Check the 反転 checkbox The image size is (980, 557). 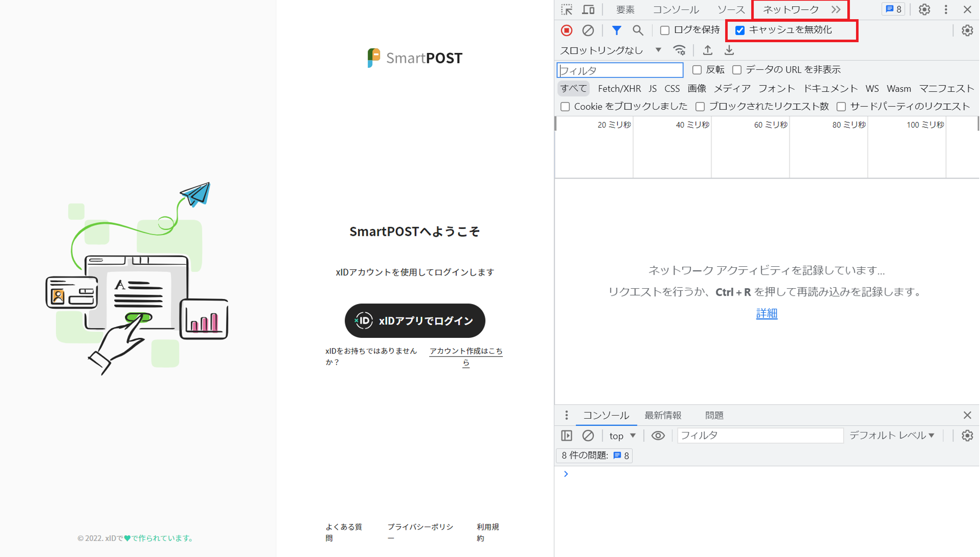[697, 70]
